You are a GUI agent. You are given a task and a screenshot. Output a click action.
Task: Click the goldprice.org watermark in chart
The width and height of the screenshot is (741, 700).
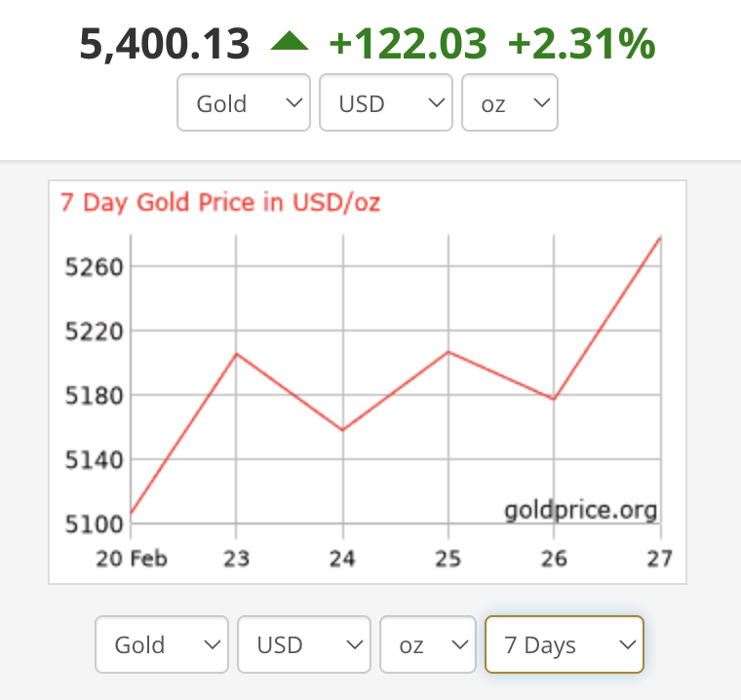[x=580, y=510]
